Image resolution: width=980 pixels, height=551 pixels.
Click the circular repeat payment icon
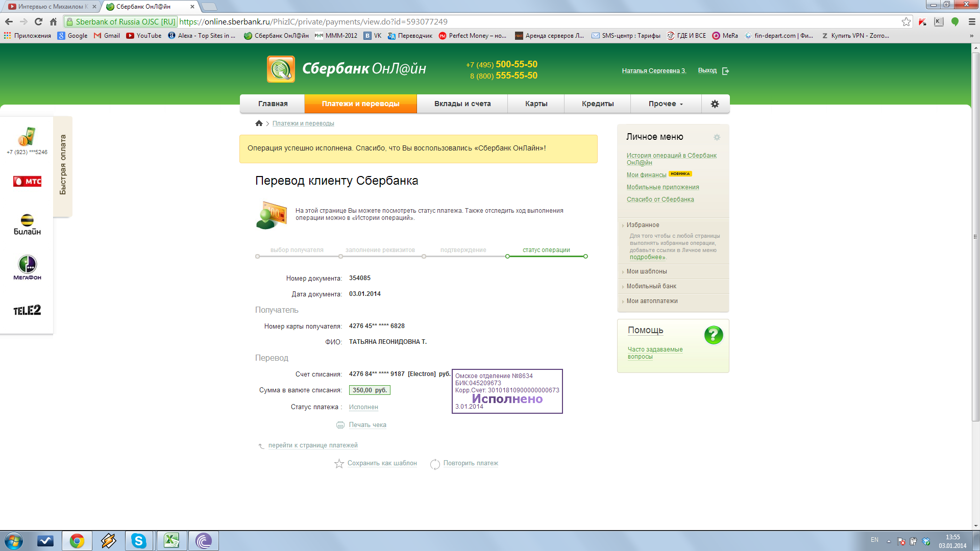pos(435,464)
